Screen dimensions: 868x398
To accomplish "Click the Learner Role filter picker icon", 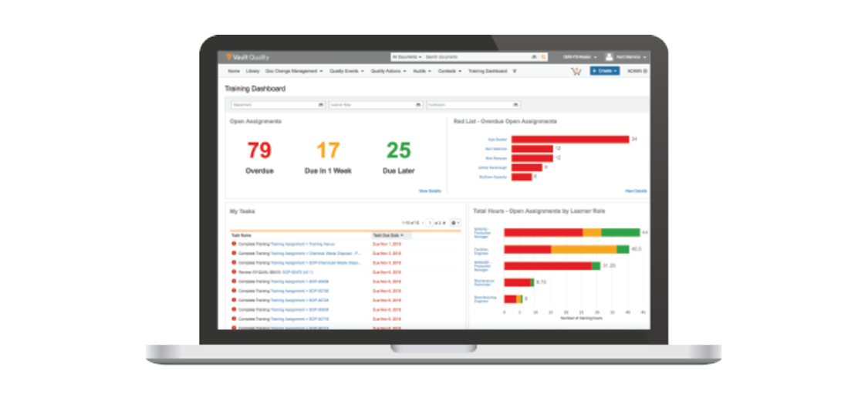I will click(x=418, y=104).
